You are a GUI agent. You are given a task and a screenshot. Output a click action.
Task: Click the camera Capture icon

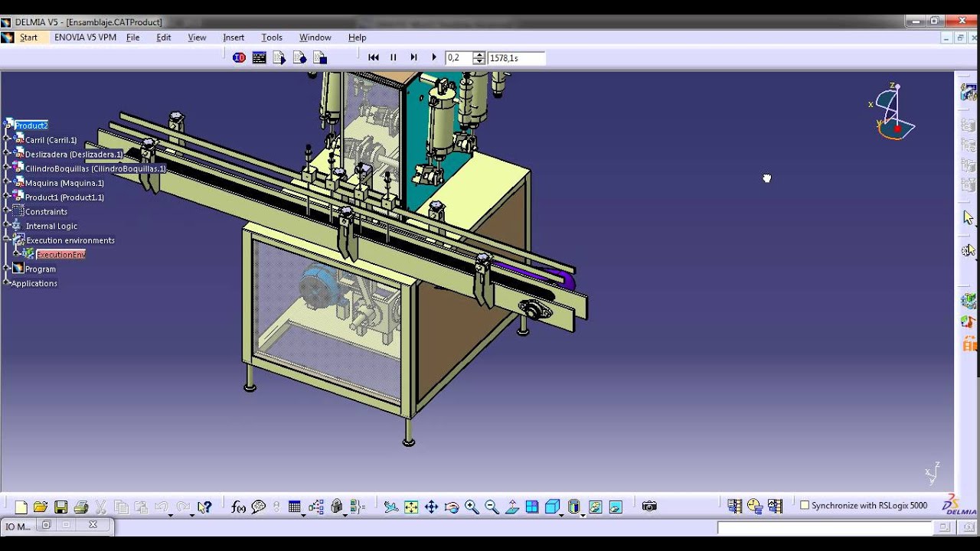(649, 507)
